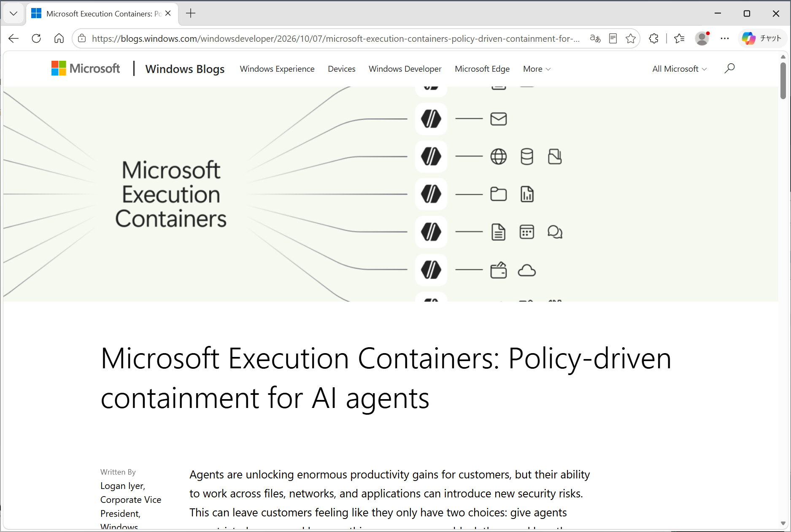This screenshot has width=791, height=532.
Task: View site information lock icon
Action: pos(82,38)
